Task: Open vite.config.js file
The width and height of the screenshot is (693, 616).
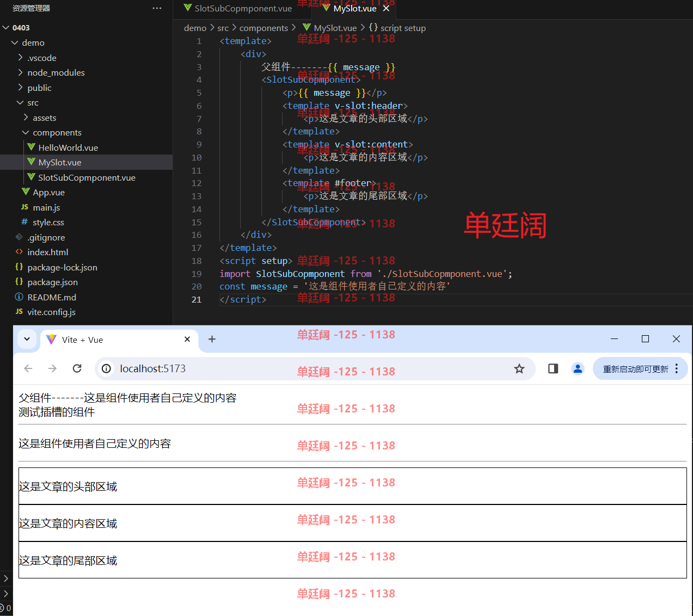Action: 51,312
